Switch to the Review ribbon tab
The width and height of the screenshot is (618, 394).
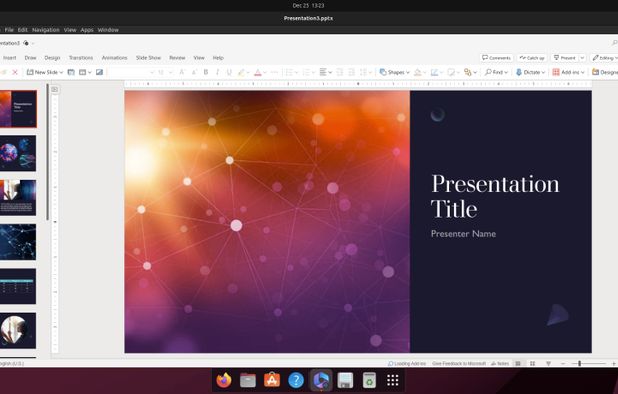click(x=177, y=58)
